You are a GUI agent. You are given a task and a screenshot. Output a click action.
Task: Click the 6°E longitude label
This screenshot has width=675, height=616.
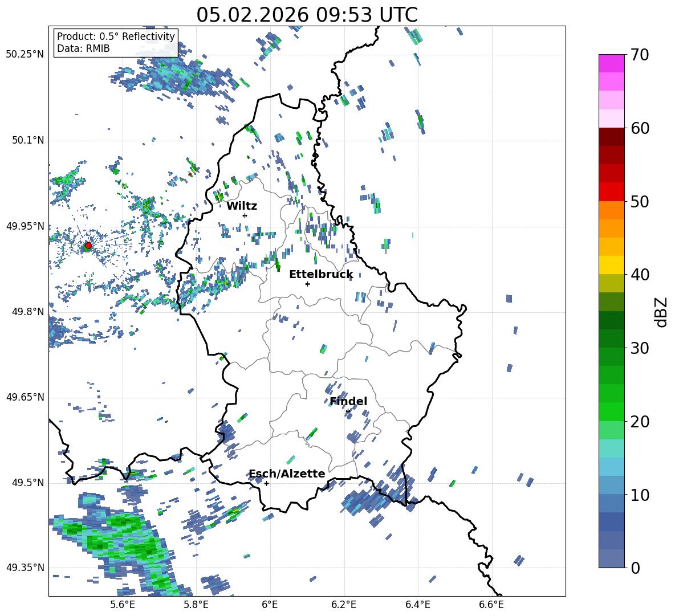tap(270, 605)
